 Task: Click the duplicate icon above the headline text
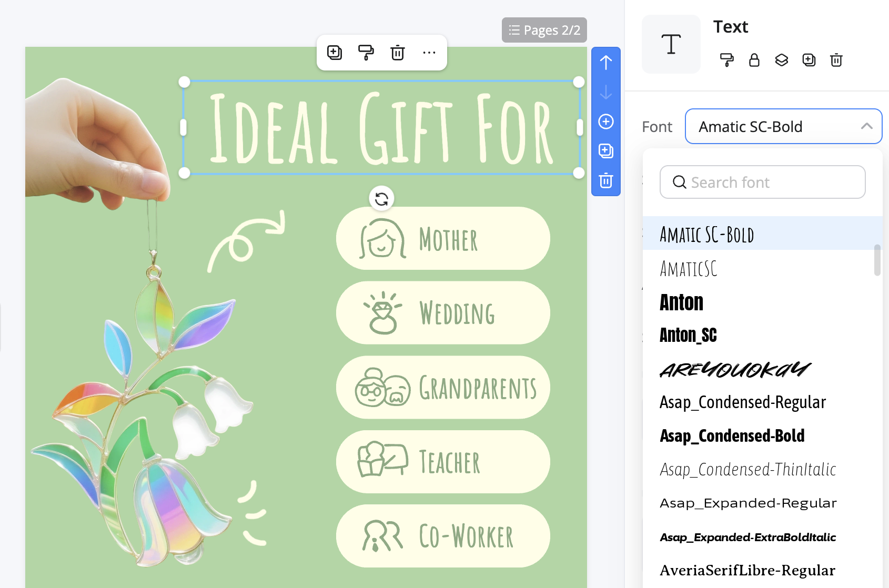click(335, 52)
